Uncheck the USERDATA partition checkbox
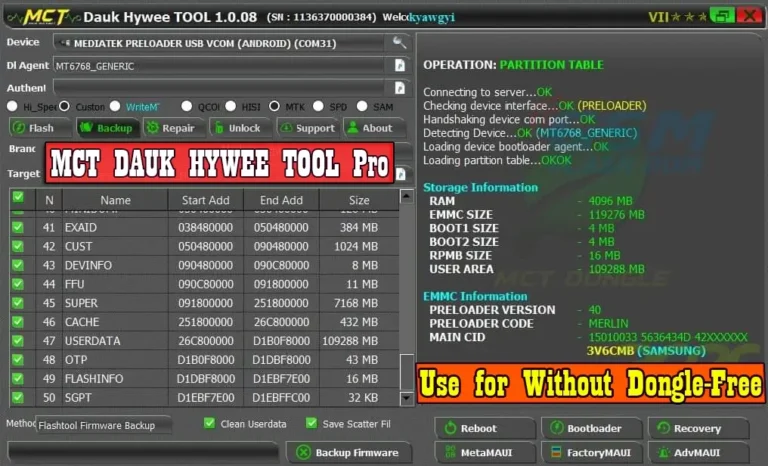The image size is (768, 466). [18, 341]
